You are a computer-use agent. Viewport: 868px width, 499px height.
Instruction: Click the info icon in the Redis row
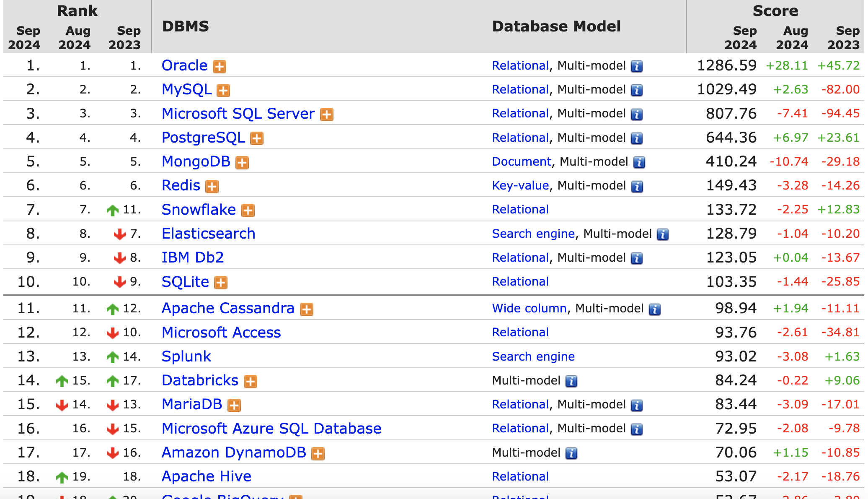(x=637, y=186)
